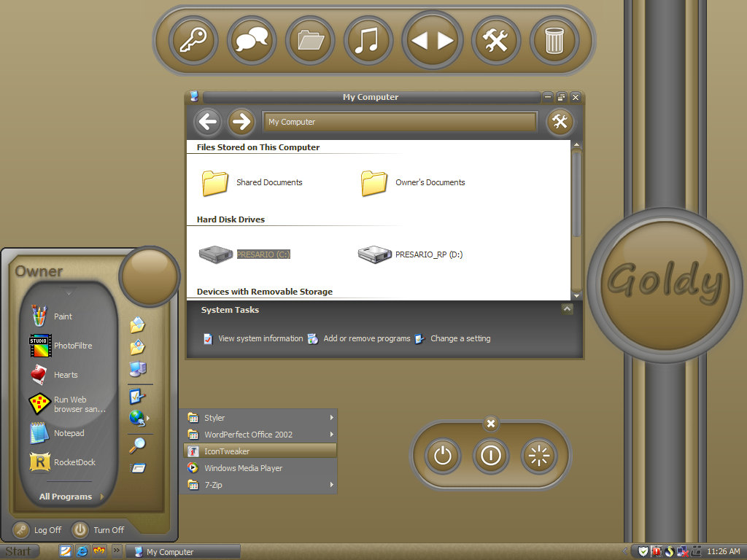This screenshot has width=747, height=560.
Task: Launch Internet Explorer from quick launch
Action: tap(82, 551)
